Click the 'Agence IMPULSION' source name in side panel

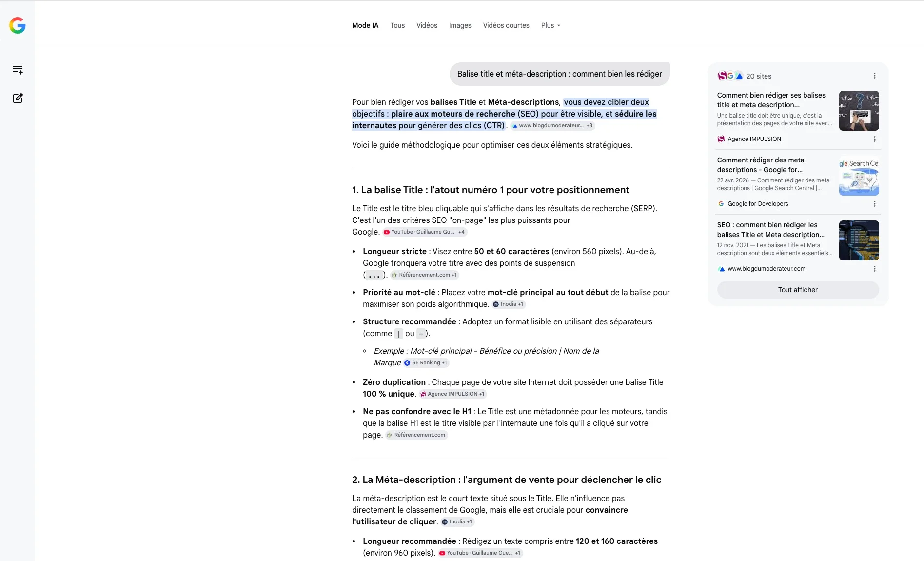point(754,139)
